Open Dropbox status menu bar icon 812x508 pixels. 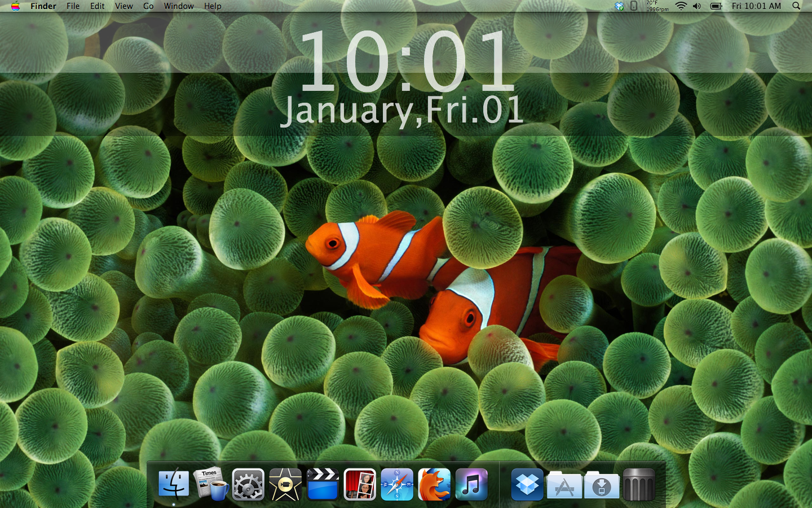click(x=619, y=6)
